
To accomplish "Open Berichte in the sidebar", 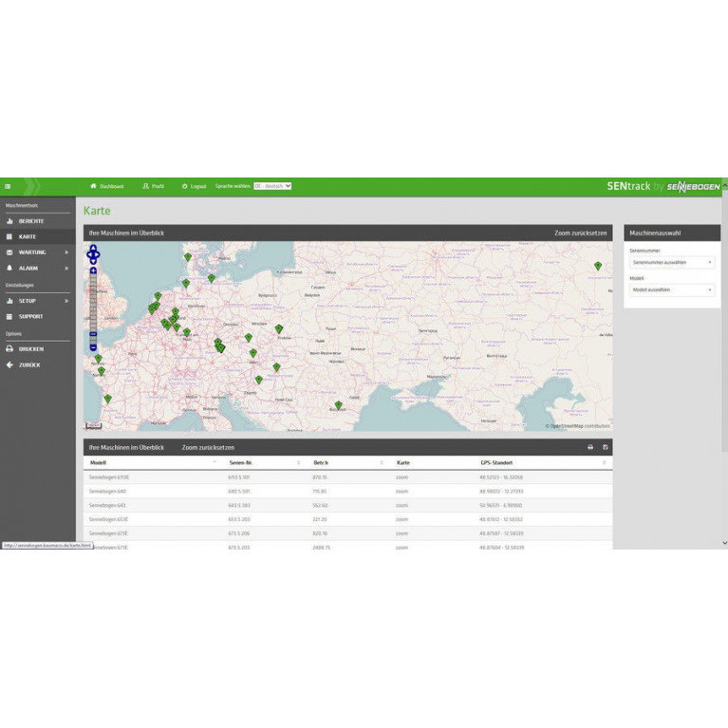I will click(x=31, y=221).
